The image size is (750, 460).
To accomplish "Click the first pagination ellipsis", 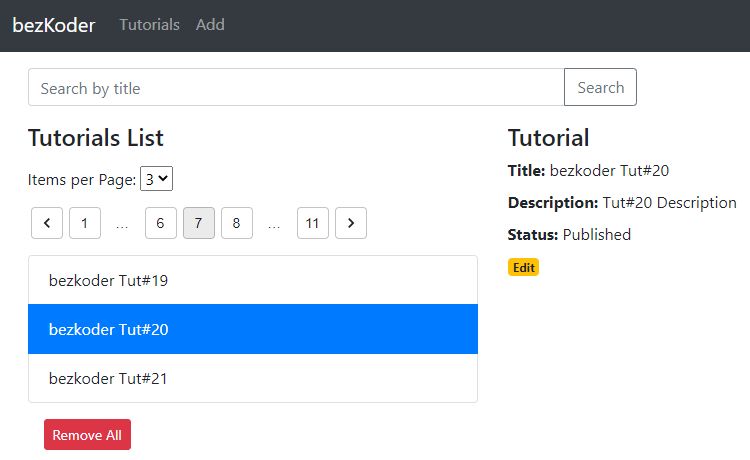I will point(123,224).
